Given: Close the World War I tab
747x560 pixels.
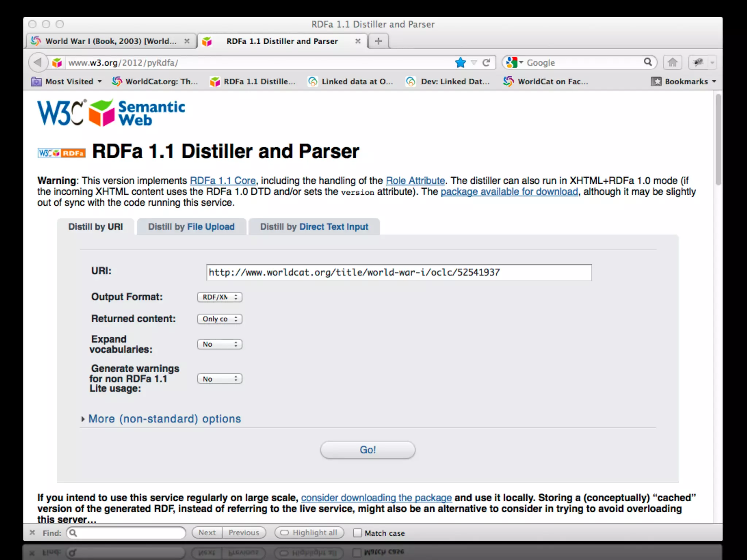Looking at the screenshot, I should pos(187,41).
